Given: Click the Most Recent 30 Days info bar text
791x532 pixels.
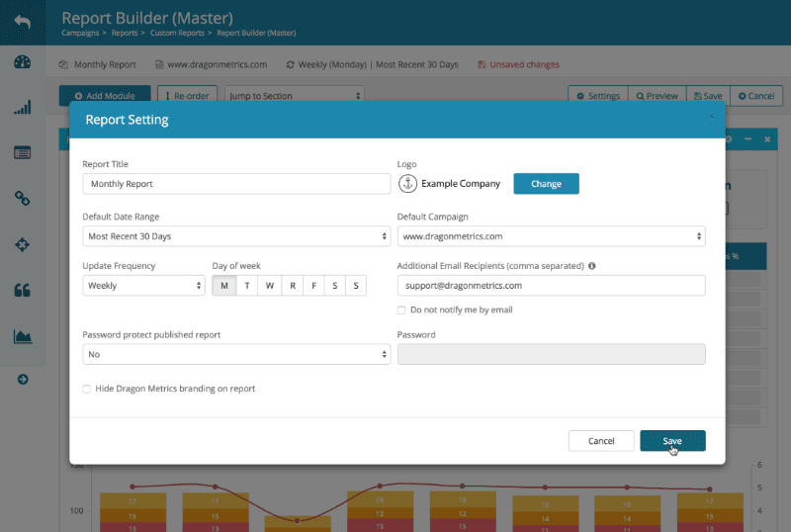Looking at the screenshot, I should [x=416, y=64].
